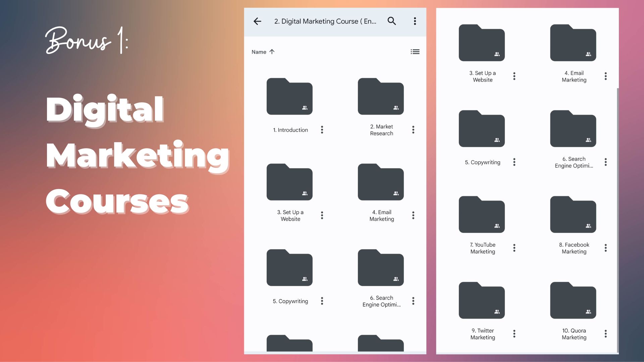Toggle Name sort order arrow
The height and width of the screenshot is (362, 644).
click(x=272, y=52)
